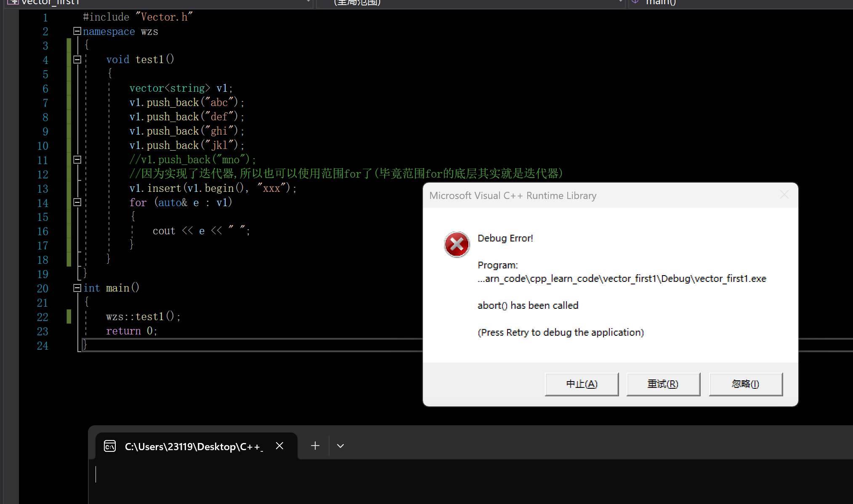
Task: Click the wzs::test1(); call line
Action: (x=143, y=316)
